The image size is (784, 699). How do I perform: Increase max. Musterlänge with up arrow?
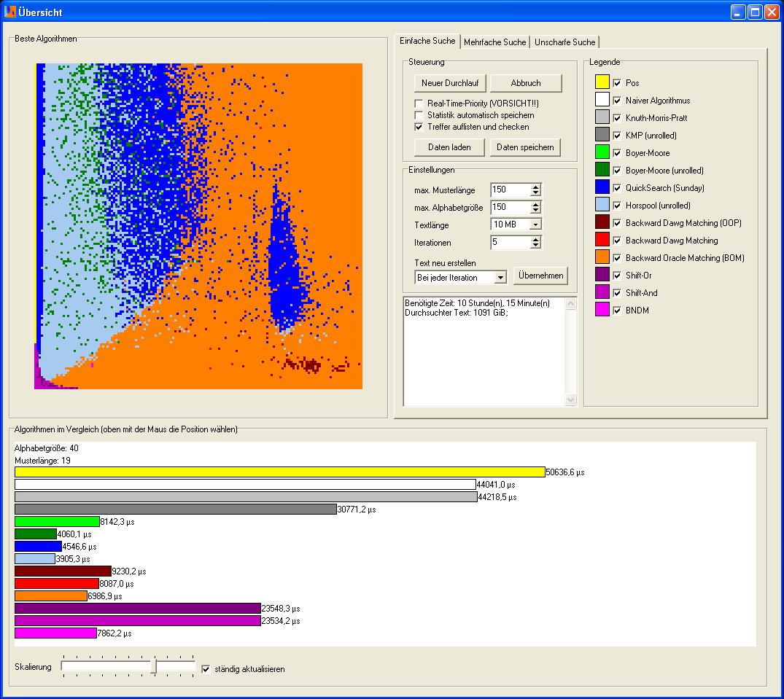[536, 187]
